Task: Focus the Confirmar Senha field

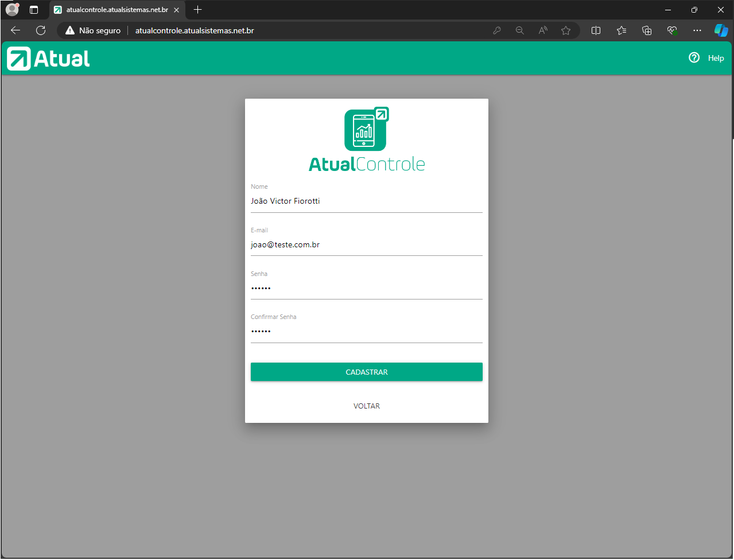Action: tap(367, 332)
